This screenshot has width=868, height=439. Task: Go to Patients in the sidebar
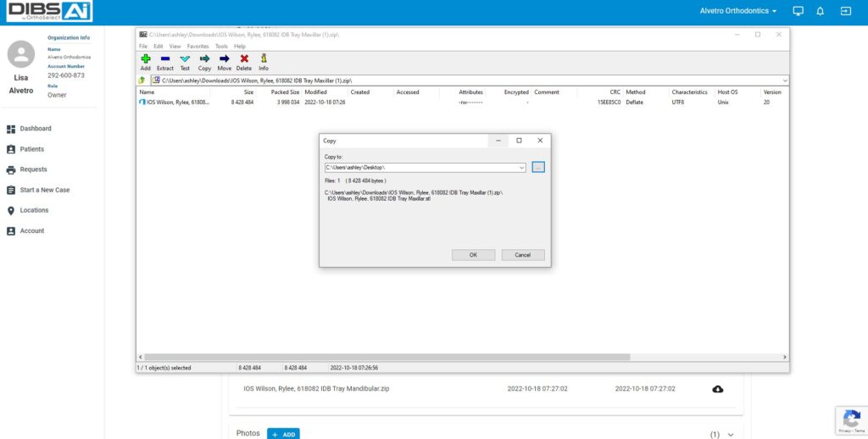pos(31,149)
